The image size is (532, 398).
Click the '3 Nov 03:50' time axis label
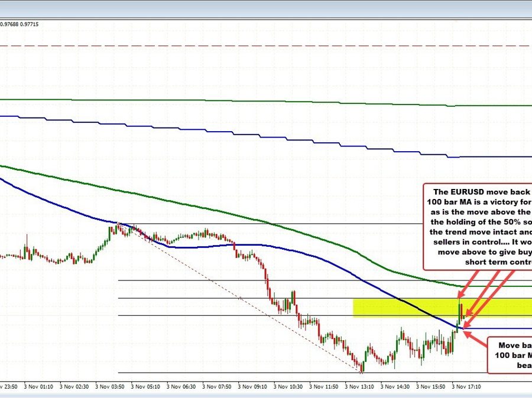[x=112, y=386]
